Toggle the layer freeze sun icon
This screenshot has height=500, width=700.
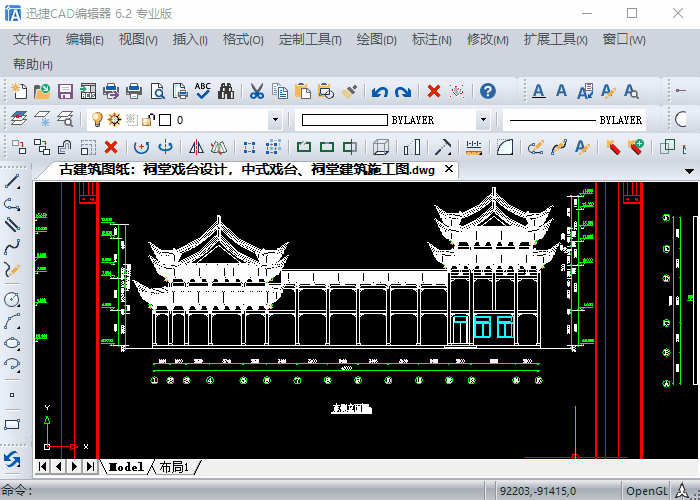pos(114,120)
